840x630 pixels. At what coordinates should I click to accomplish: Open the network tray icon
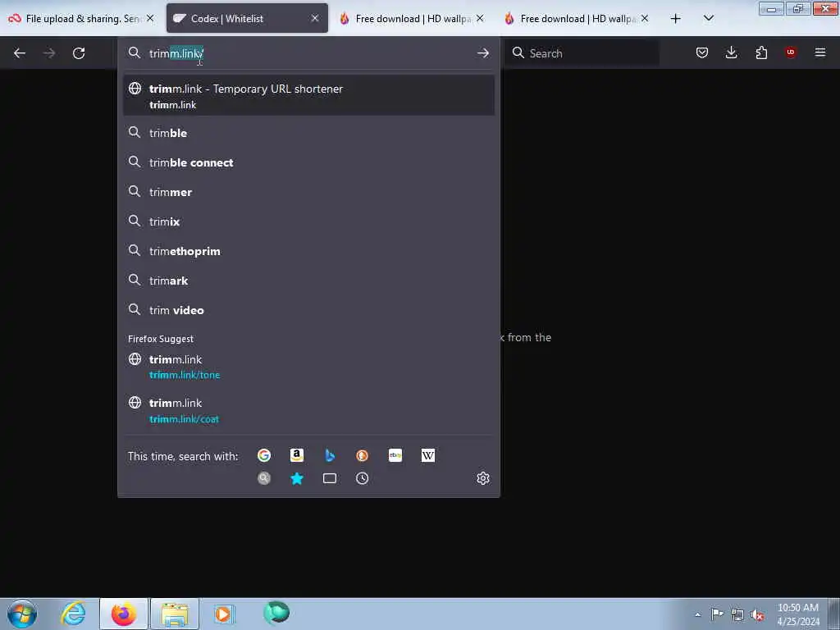[737, 614]
